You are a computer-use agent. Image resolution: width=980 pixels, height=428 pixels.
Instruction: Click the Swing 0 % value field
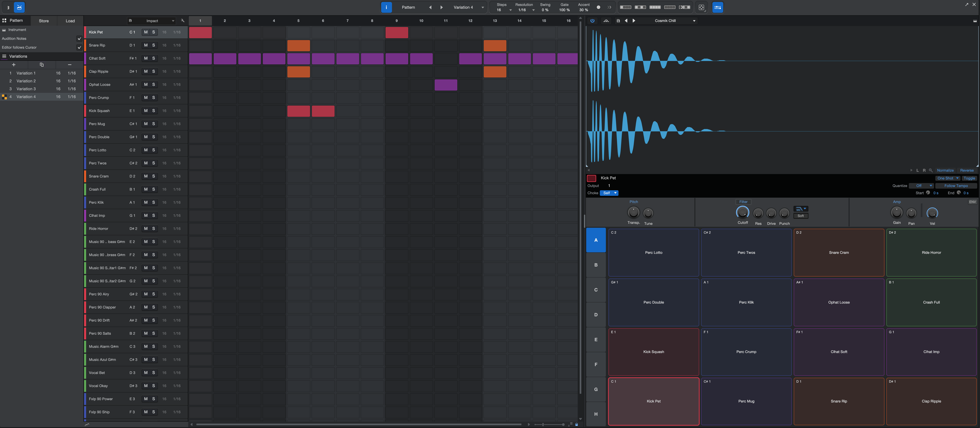coord(545,10)
